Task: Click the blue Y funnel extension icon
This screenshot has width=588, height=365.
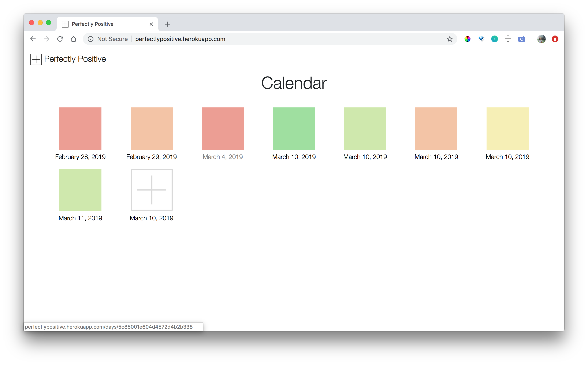Action: tap(481, 39)
